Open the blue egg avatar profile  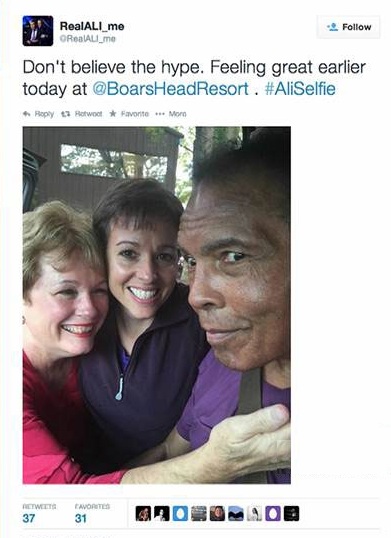pyautogui.click(x=180, y=514)
